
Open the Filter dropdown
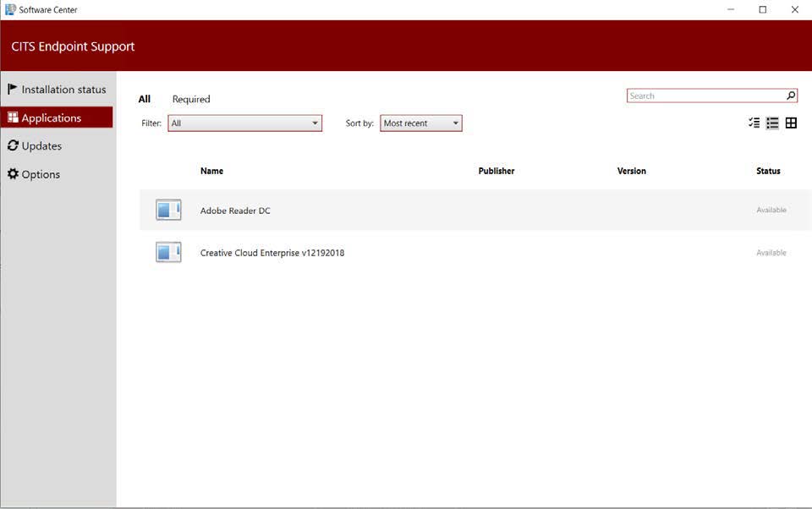point(245,123)
